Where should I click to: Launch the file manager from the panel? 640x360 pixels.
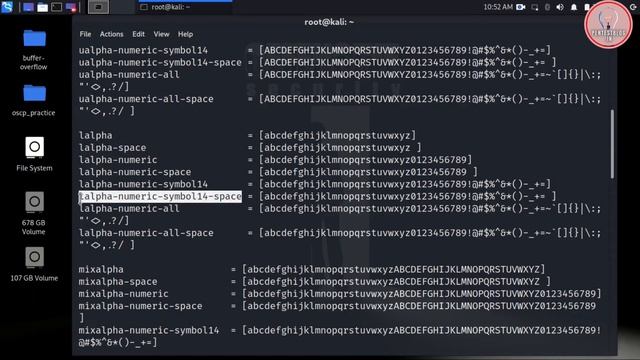42,7
